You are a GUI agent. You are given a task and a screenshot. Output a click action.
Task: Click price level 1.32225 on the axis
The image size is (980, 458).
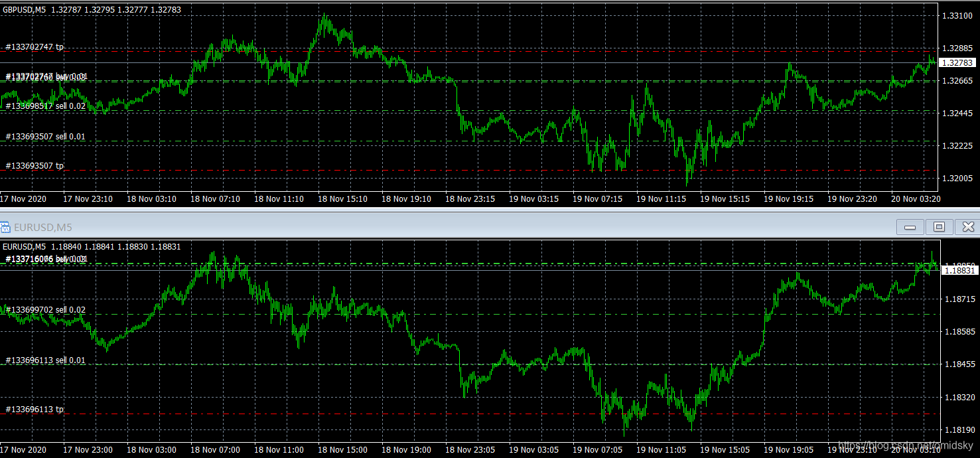pos(957,146)
